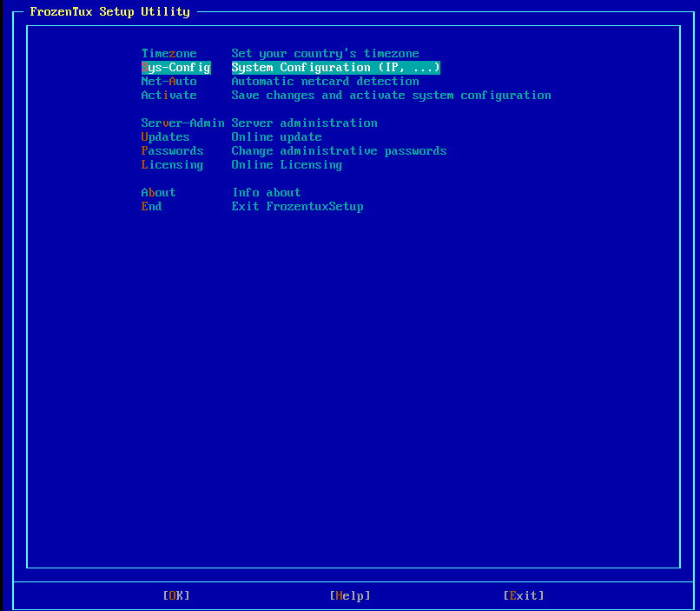700x611 pixels.
Task: Choose the End menu entry
Action: pyautogui.click(x=151, y=206)
